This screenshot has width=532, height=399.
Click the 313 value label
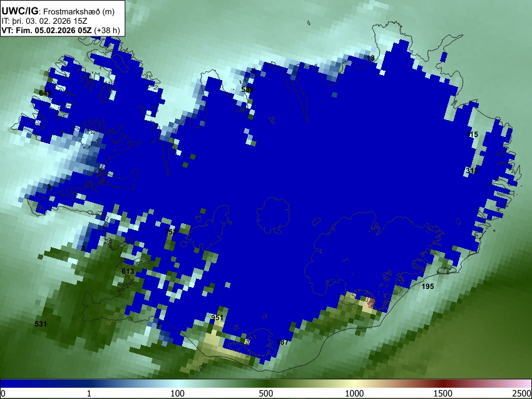[472, 171]
